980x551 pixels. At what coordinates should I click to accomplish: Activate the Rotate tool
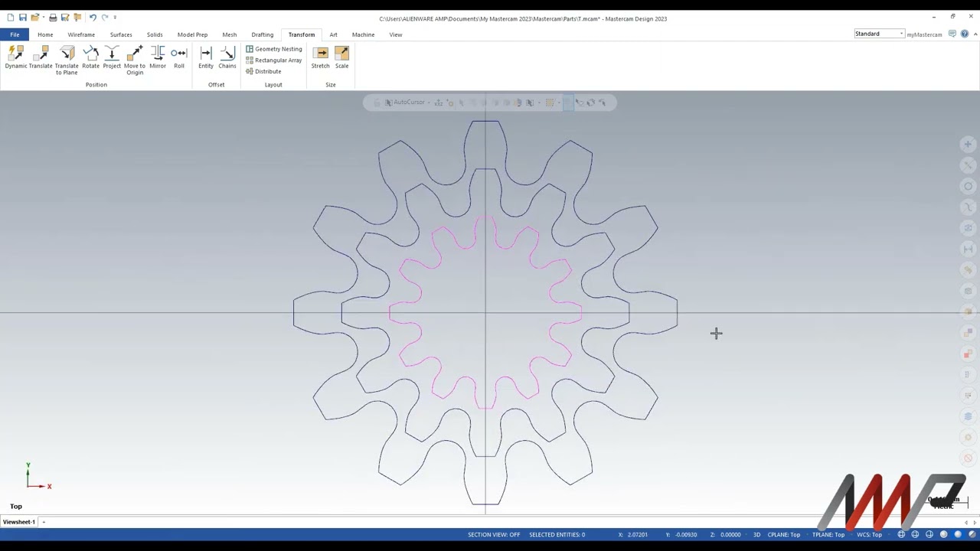pyautogui.click(x=90, y=57)
